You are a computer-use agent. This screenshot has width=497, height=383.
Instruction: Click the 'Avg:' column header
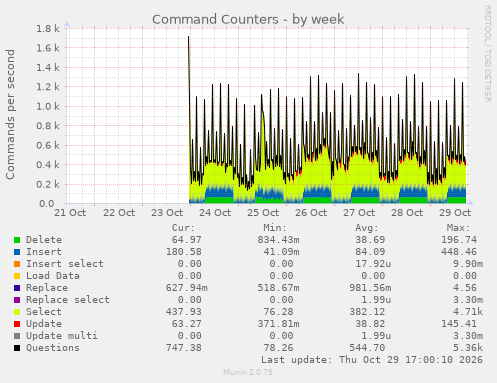point(366,228)
